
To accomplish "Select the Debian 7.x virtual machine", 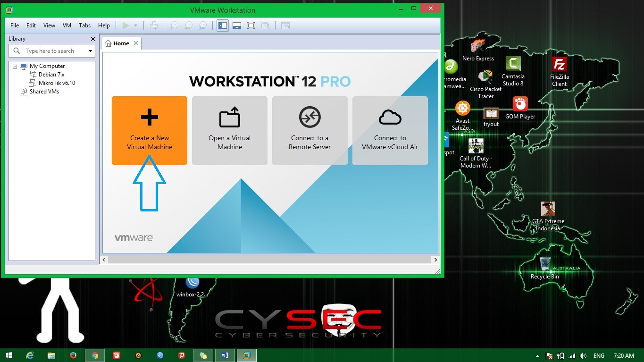I will click(51, 75).
